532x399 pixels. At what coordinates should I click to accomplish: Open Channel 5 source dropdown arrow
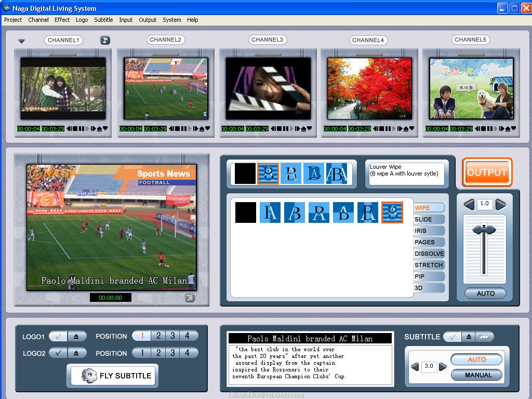coord(514,128)
